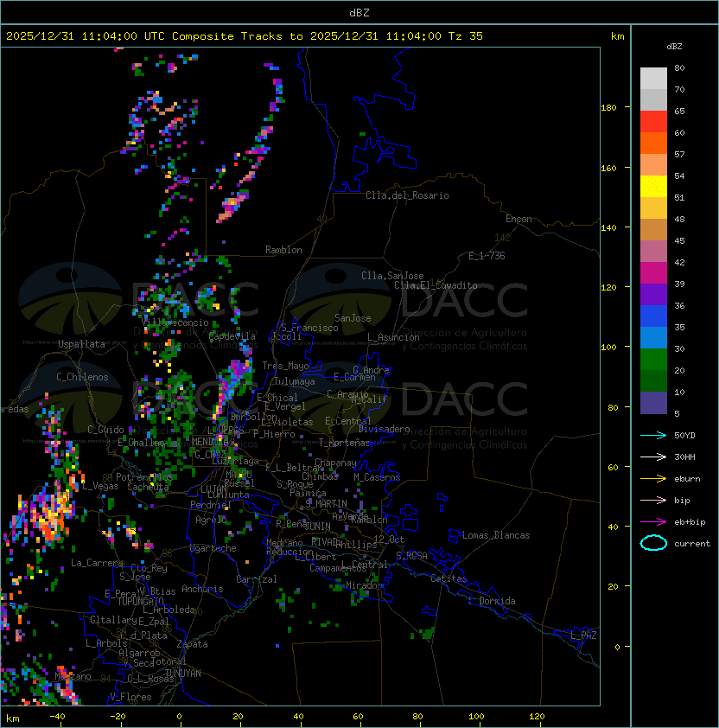Click the M_Caseros place label
This screenshot has width=719, height=728.
(x=377, y=477)
